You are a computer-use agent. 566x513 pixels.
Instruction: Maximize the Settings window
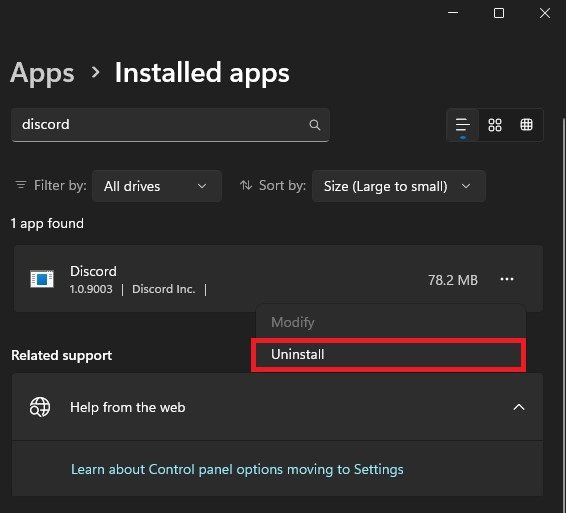click(x=498, y=13)
